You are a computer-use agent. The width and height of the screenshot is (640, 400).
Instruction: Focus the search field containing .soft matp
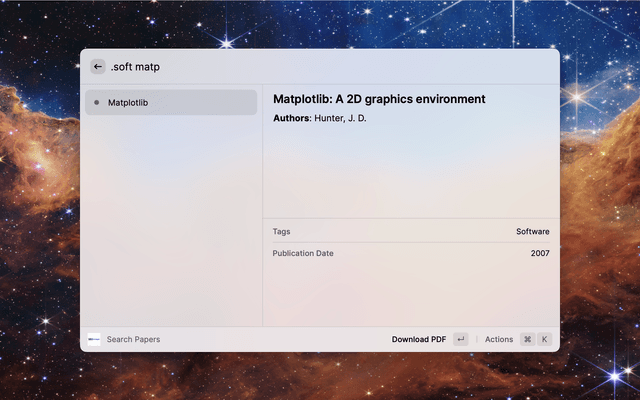tap(300, 67)
